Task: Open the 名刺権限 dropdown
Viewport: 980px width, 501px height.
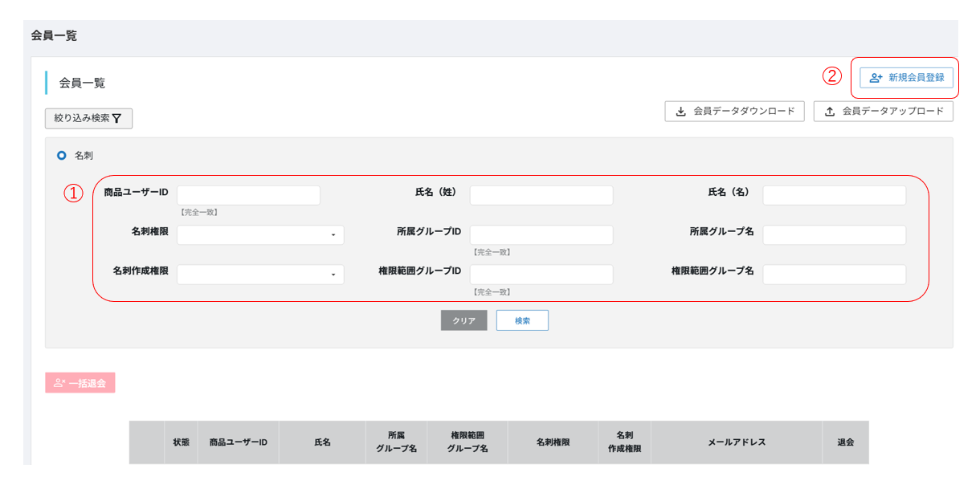Action: click(260, 235)
